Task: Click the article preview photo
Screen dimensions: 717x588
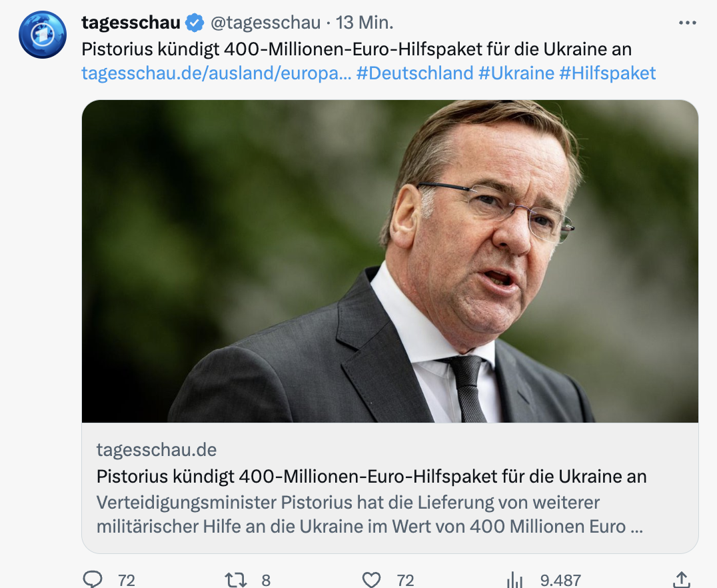Action: click(x=390, y=261)
